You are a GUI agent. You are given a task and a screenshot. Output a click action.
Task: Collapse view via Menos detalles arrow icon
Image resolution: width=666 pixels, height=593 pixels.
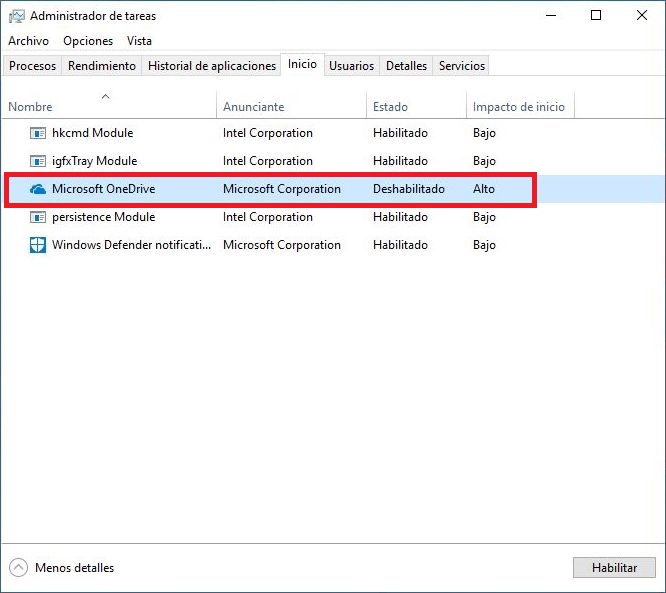18,568
